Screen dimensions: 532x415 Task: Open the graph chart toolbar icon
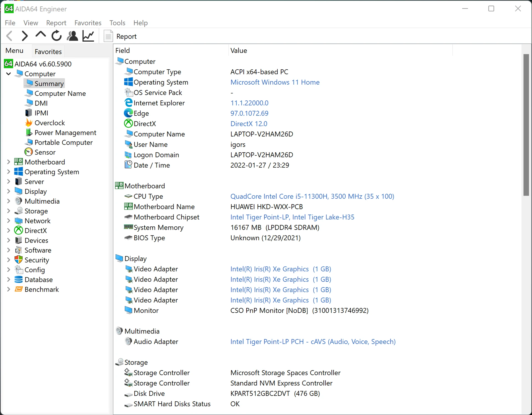click(89, 36)
